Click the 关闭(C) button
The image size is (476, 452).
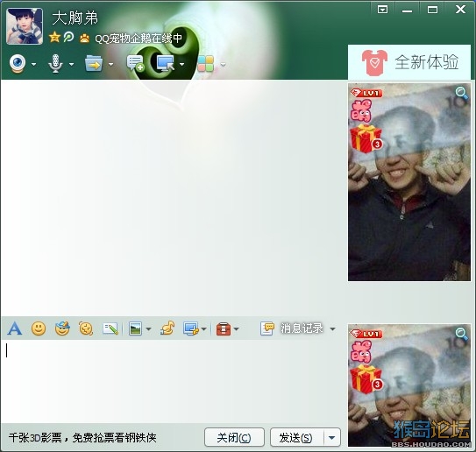(x=234, y=437)
